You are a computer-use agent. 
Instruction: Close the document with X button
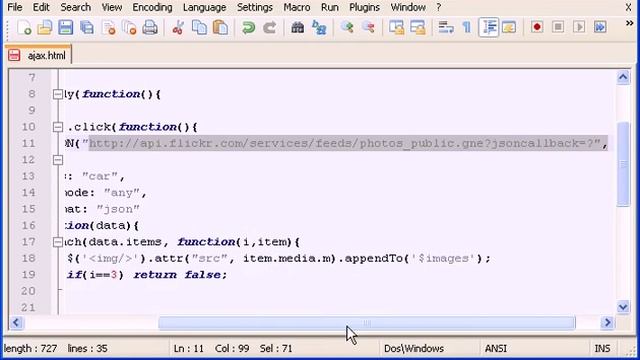pos(629,7)
